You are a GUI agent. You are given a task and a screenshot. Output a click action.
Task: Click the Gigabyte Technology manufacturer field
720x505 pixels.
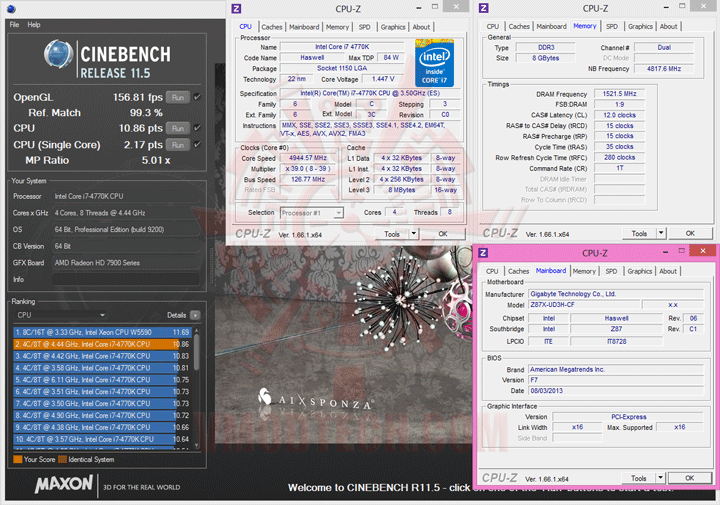616,294
